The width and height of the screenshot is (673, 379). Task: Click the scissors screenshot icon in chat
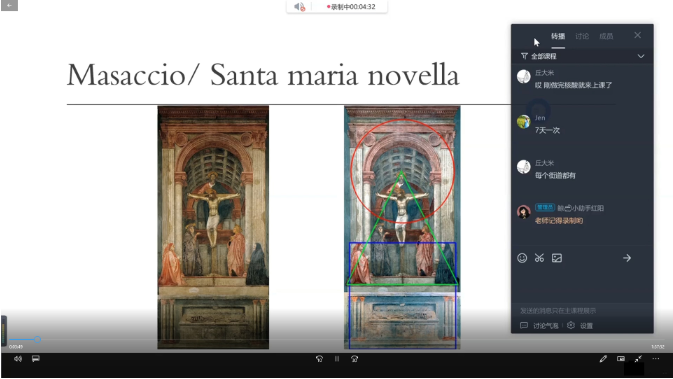click(539, 258)
